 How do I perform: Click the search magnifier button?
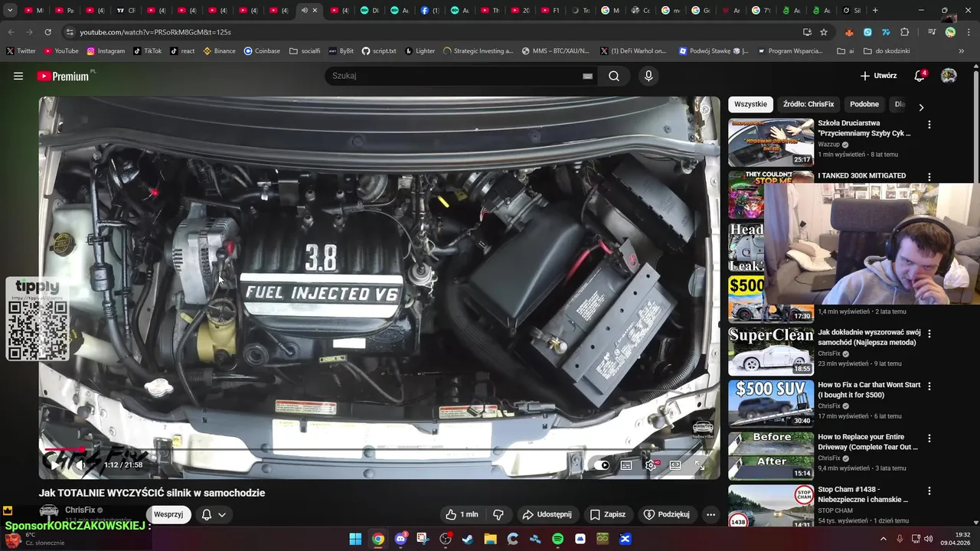pos(614,76)
